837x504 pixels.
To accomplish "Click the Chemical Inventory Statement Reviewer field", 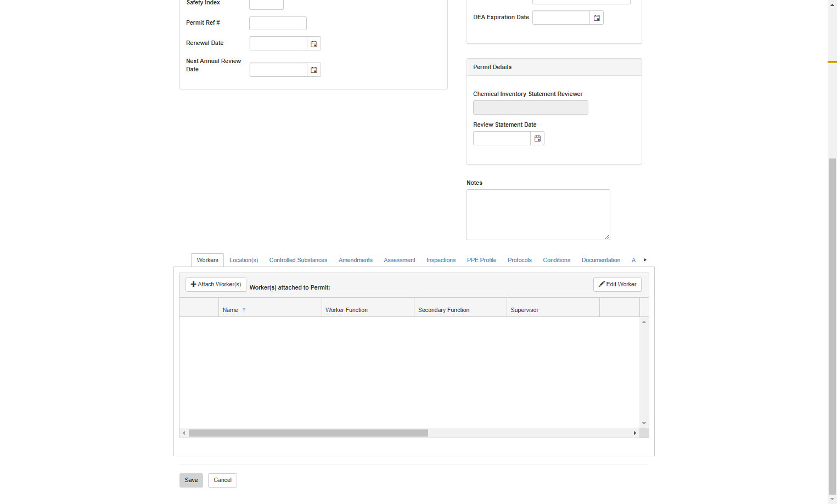I will [531, 107].
